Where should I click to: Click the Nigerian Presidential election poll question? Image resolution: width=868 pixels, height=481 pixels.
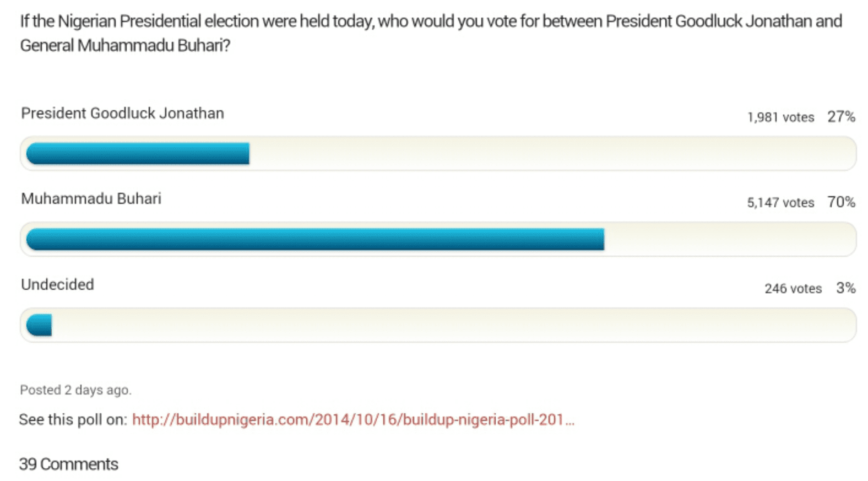(431, 33)
